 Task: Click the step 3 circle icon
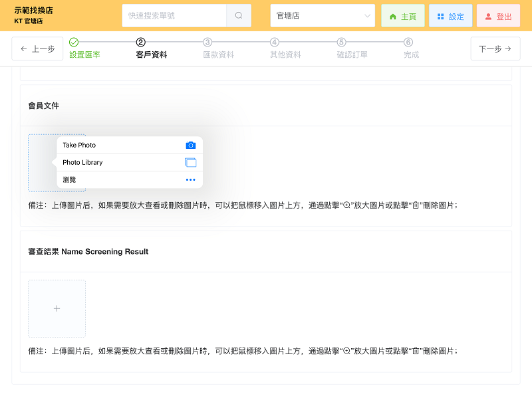click(x=207, y=42)
